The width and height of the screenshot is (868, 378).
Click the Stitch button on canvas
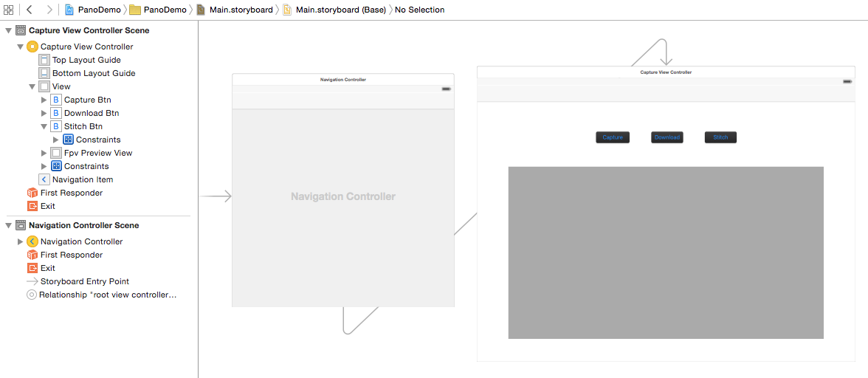tap(720, 137)
